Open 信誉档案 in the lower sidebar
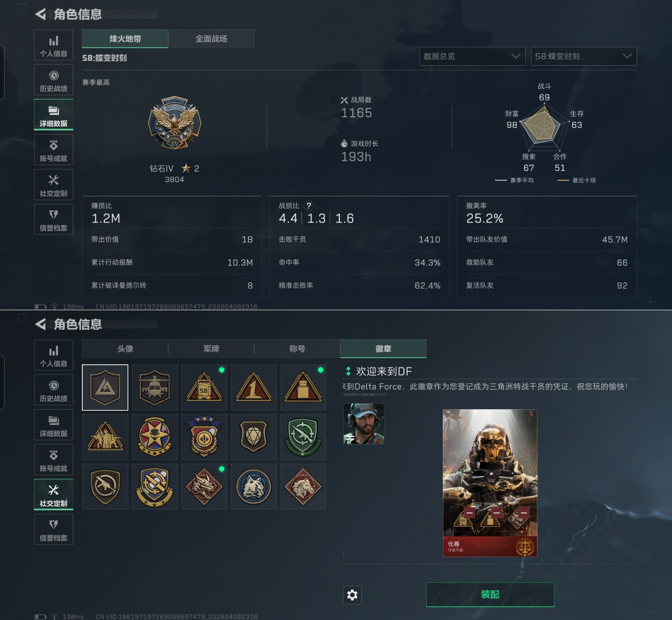The image size is (672, 620). (54, 529)
